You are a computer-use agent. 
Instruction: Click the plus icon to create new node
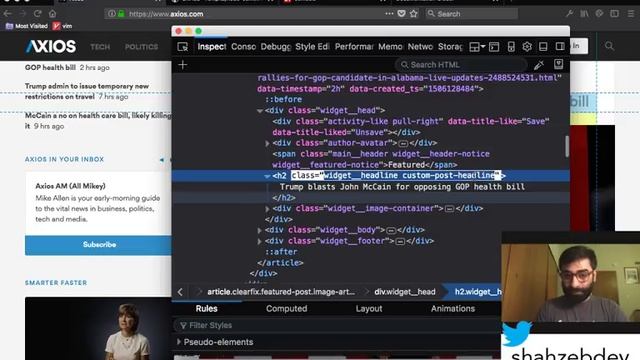(x=182, y=64)
